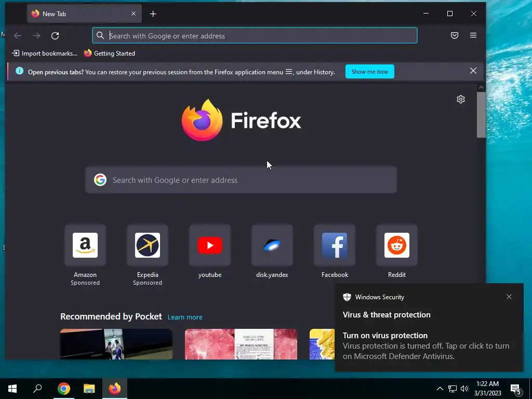This screenshot has height=399, width=532.
Task: Click the forward arrow navigation button
Action: click(36, 36)
